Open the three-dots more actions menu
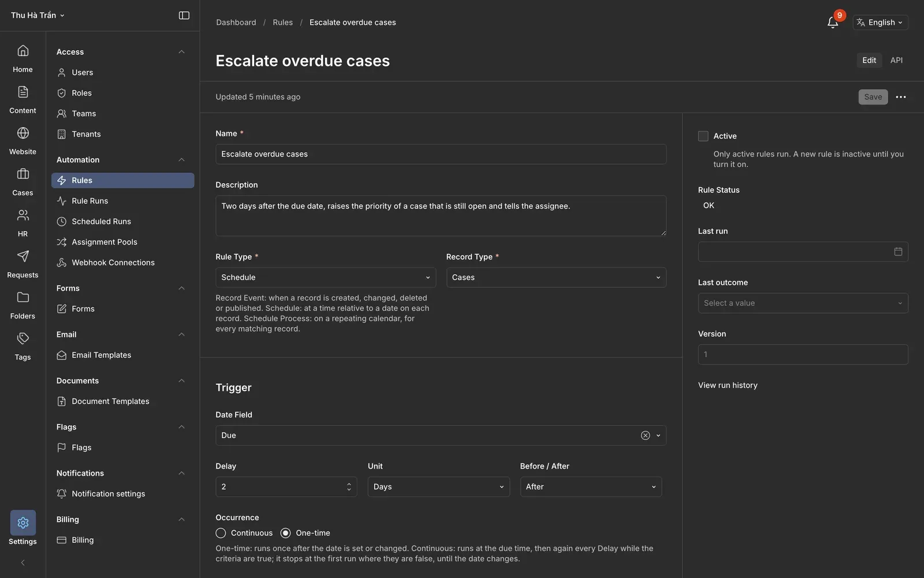This screenshot has height=578, width=924. click(901, 97)
